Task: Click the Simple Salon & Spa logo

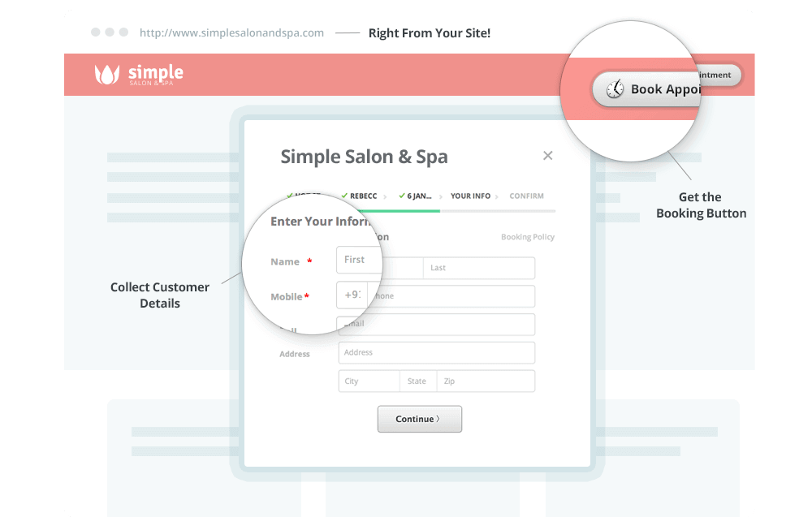Action: pos(139,75)
